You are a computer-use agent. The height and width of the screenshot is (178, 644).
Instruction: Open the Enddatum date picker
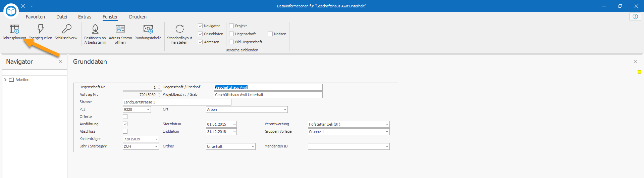[234, 132]
